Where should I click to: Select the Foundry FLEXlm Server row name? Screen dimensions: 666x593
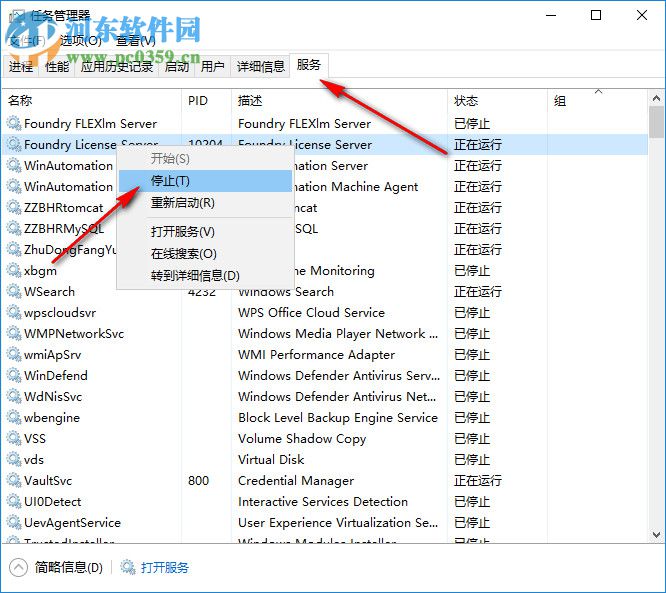90,124
